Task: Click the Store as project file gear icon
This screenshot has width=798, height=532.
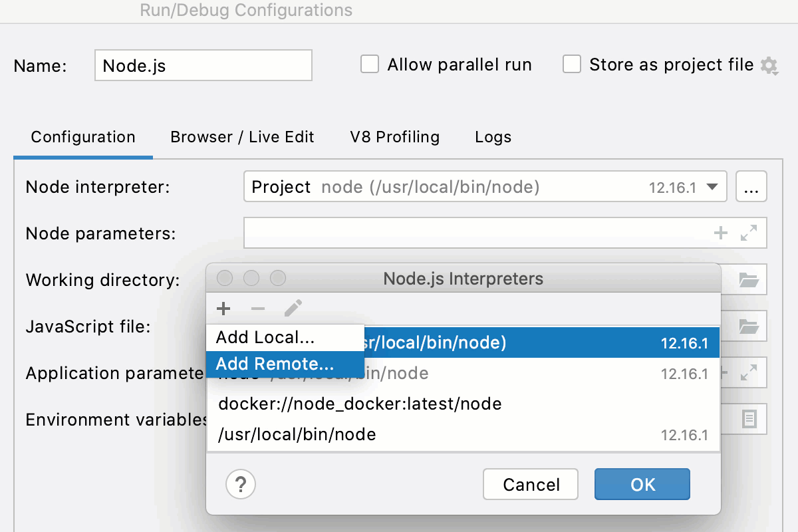Action: coord(769,65)
